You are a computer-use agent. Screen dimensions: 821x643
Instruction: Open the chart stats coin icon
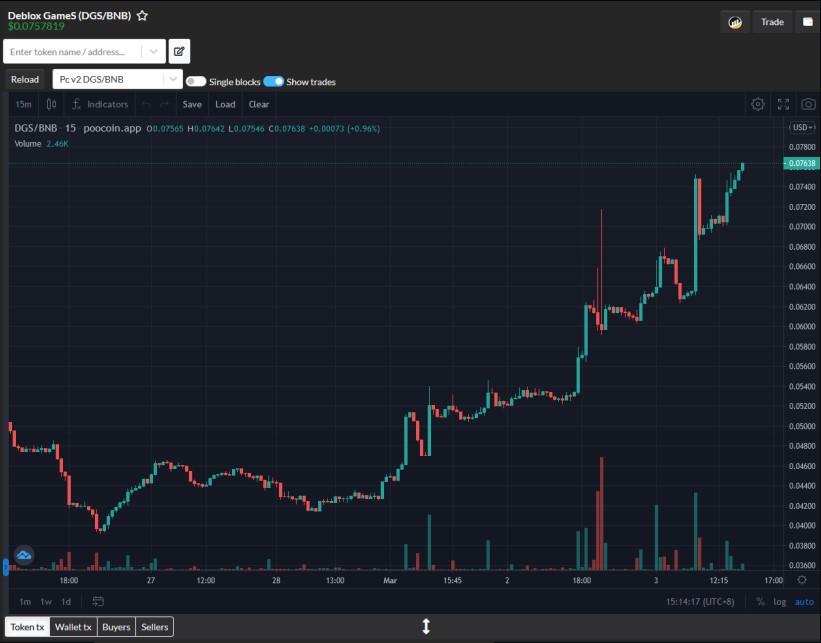[x=735, y=22]
